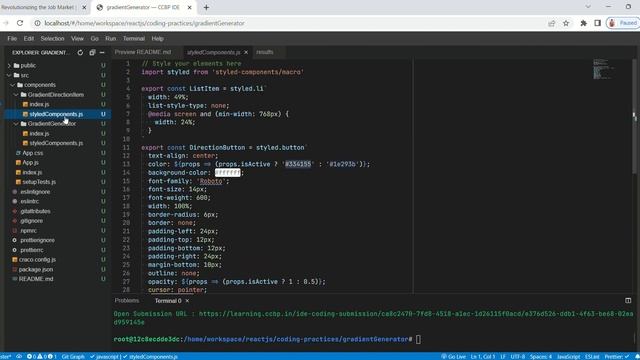640x360 pixels.
Task: Click the minus icon in Explorer header
Action: [102, 53]
